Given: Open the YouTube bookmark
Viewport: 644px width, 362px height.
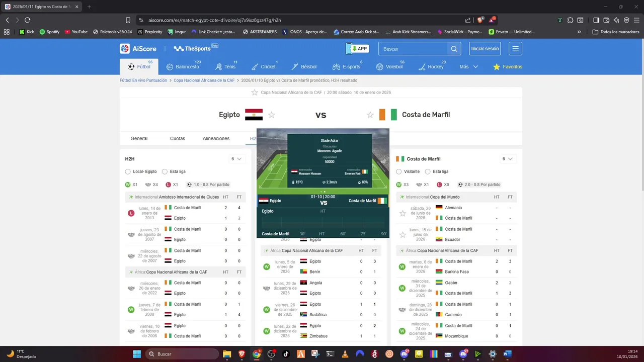Looking at the screenshot, I should (76, 32).
